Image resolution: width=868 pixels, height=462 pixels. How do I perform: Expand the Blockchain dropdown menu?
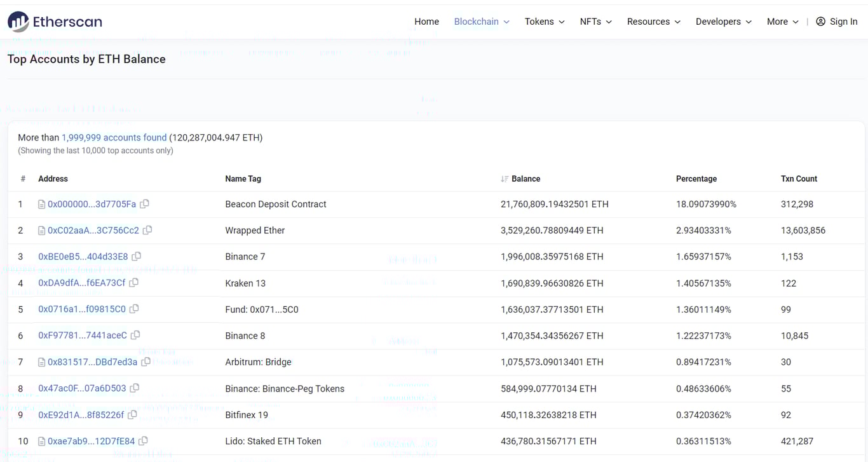(482, 22)
